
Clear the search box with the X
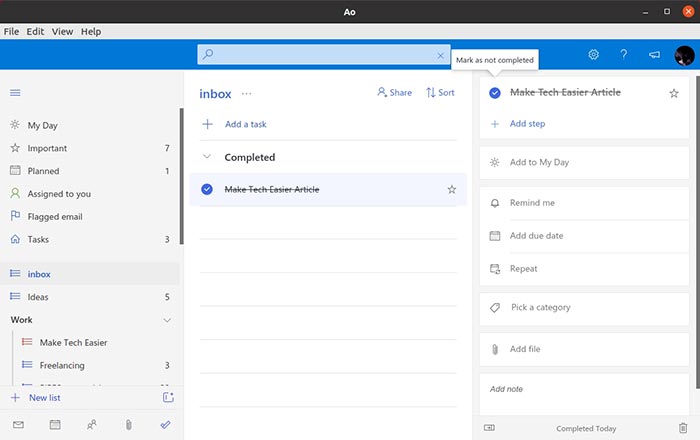pos(440,56)
